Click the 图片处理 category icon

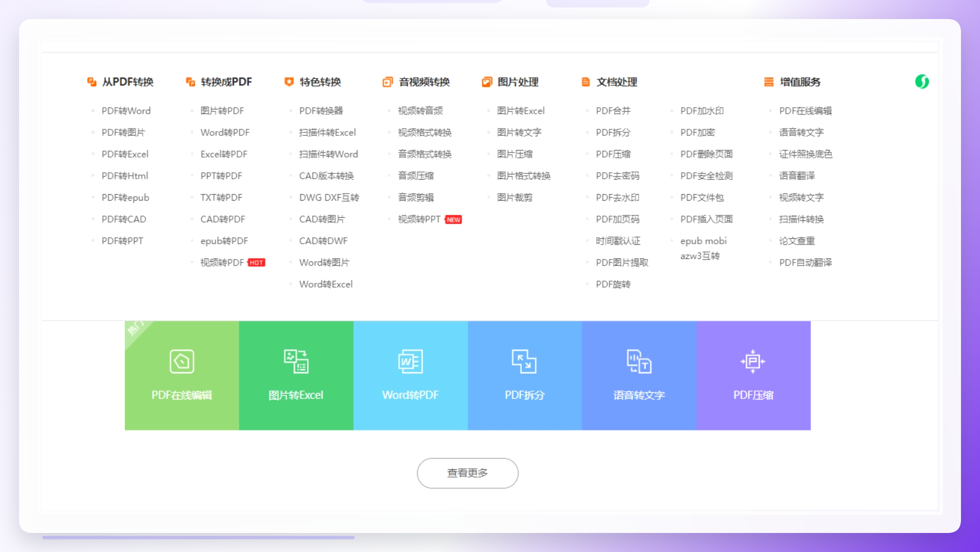487,82
